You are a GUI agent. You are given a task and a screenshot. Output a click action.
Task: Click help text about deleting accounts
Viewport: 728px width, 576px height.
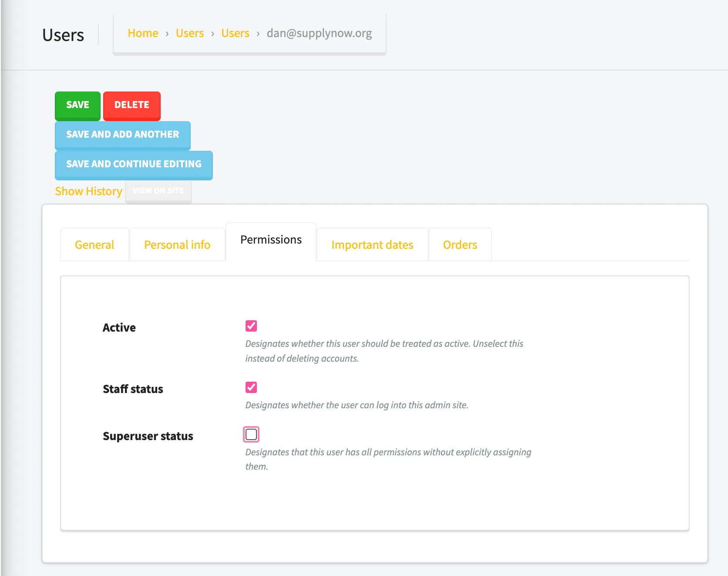pos(384,351)
